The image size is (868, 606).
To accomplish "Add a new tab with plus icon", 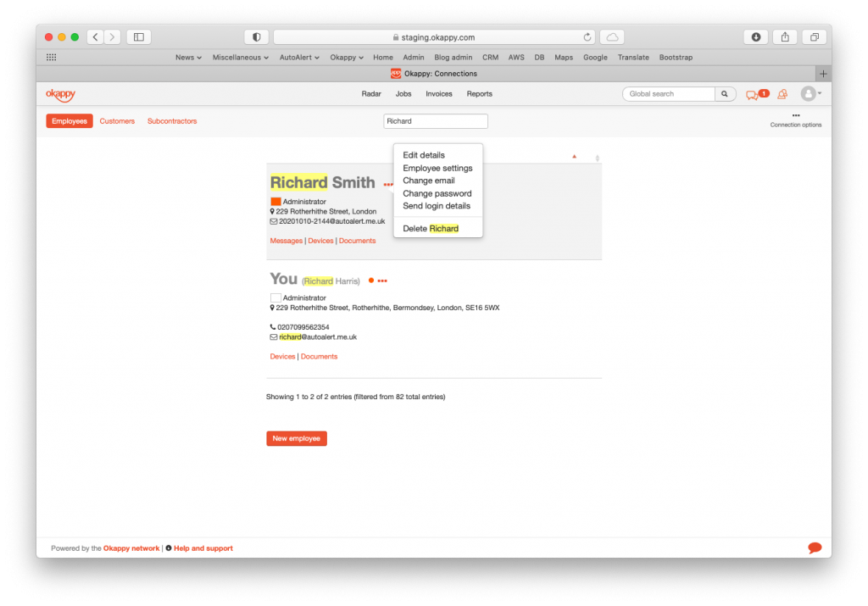I will click(x=823, y=74).
